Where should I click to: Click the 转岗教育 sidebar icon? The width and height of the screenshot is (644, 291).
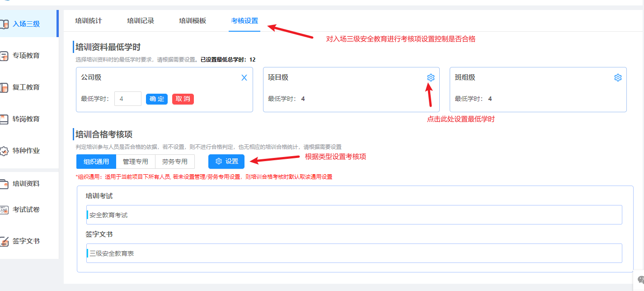(4, 119)
